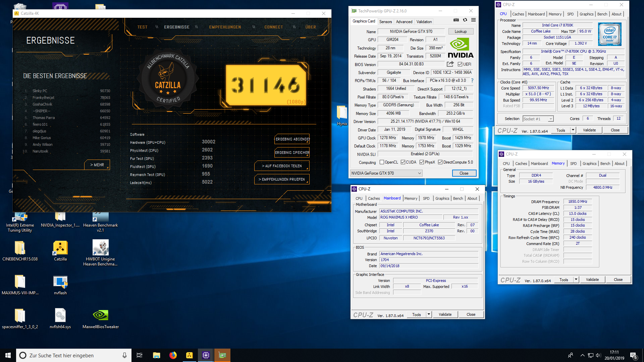Expand Tools dropdown arrow in CPU-Z CPU window

tap(573, 130)
